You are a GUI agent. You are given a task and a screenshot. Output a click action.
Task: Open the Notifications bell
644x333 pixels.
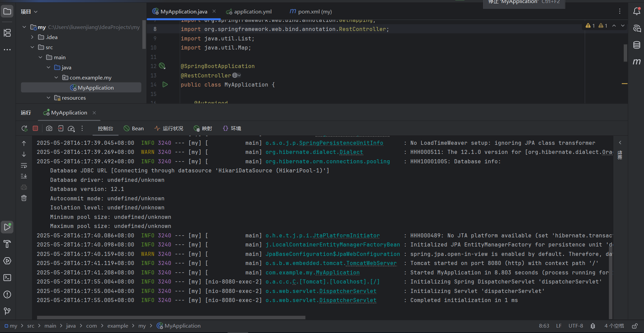click(637, 11)
